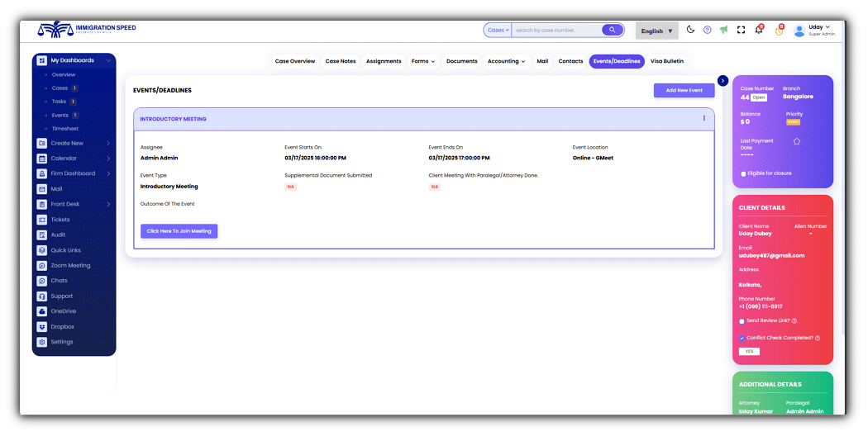Expand the Accounting tab dropdown
The height and width of the screenshot is (436, 868).
click(x=506, y=61)
